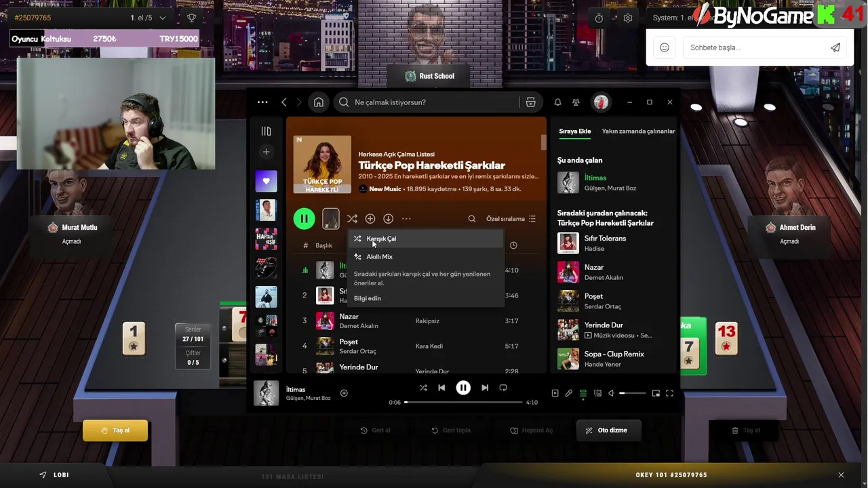Viewport: 868px width, 488px height.
Task: Open 'Demet Akalın' artist link in tracklist
Action: [x=359, y=326]
